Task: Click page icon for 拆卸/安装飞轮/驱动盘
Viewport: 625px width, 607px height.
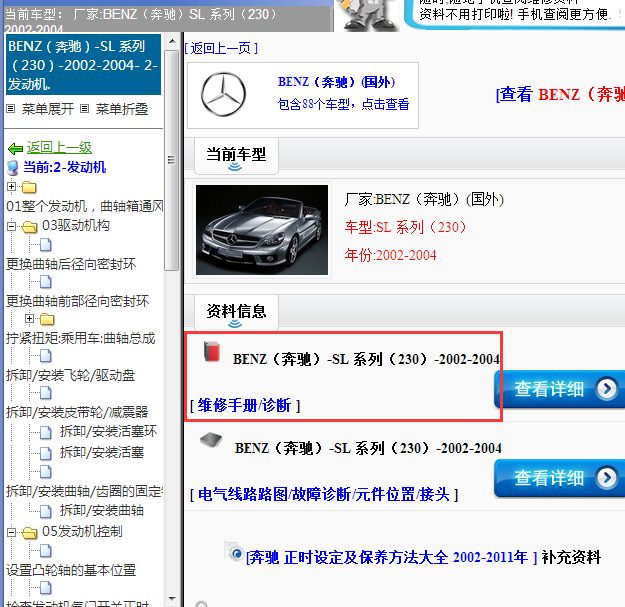Action: click(46, 356)
